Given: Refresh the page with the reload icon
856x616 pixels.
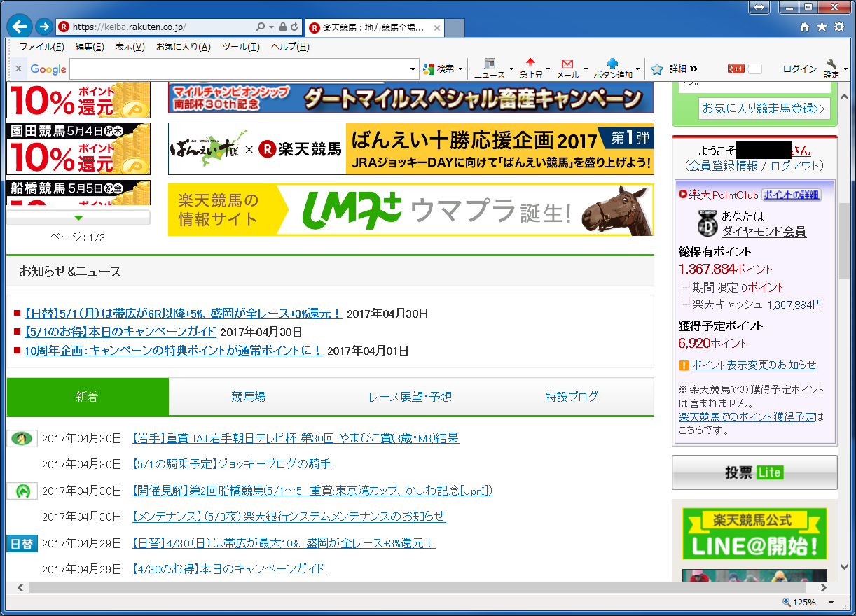Looking at the screenshot, I should coord(294,27).
